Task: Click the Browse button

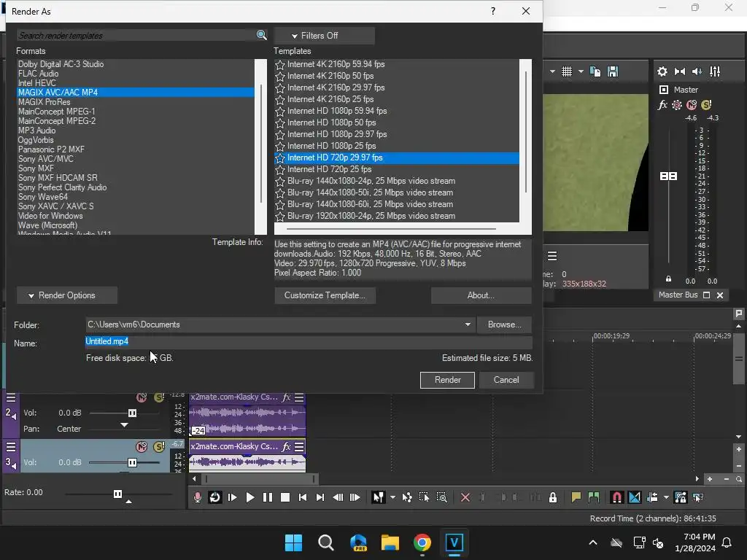Action: (504, 324)
